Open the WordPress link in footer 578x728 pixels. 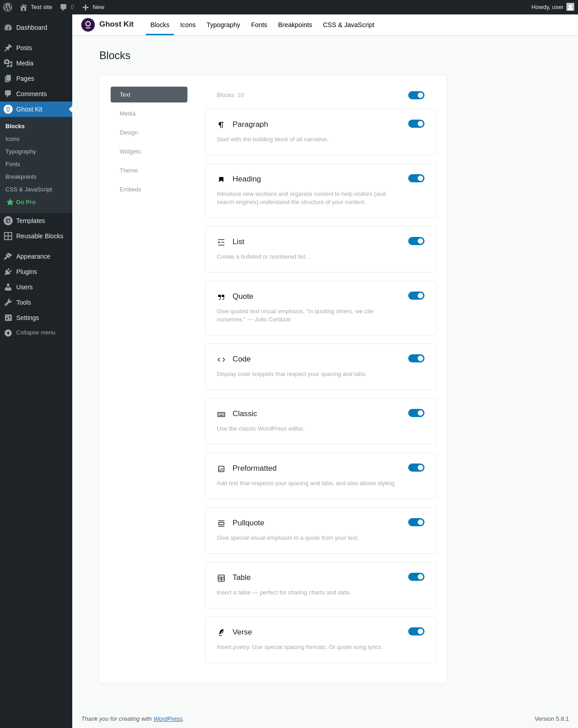168,719
